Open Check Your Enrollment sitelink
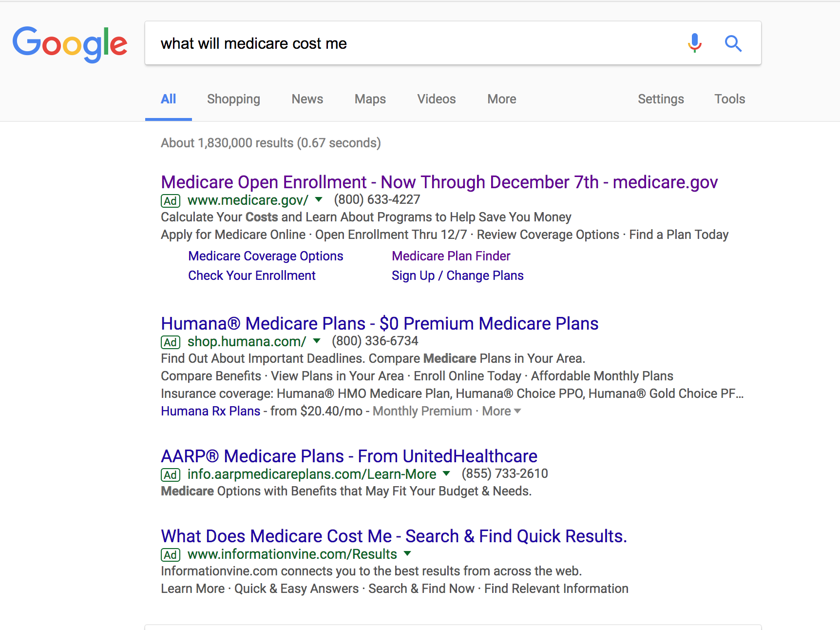 pyautogui.click(x=252, y=276)
